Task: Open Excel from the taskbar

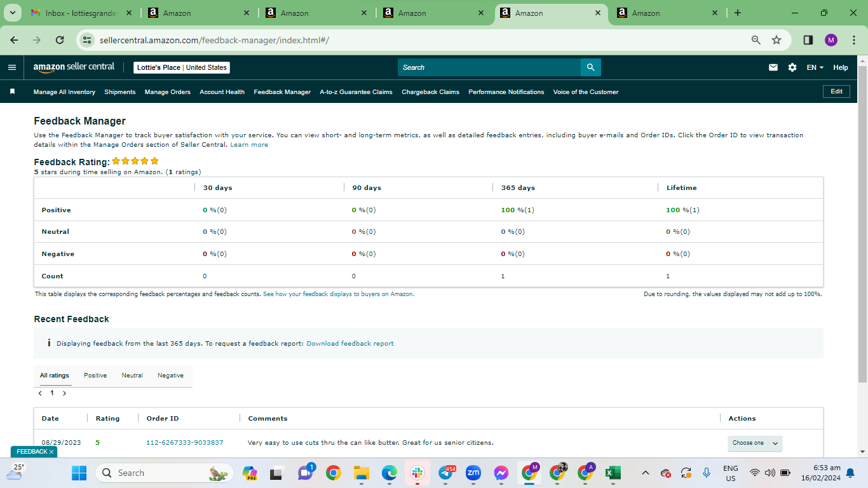Action: point(613,473)
